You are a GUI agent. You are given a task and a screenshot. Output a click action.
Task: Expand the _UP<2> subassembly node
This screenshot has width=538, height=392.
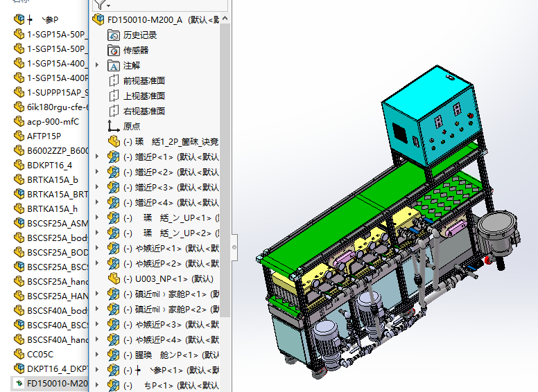(97, 233)
